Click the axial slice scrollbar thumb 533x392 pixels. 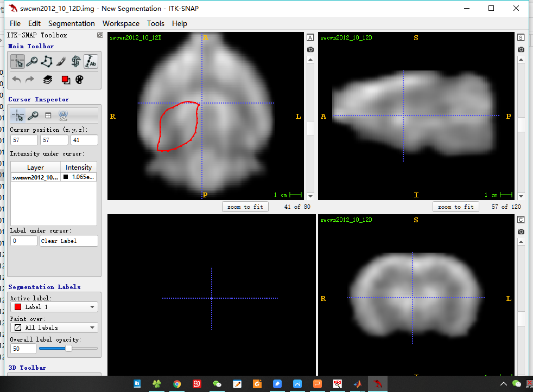[310, 128]
